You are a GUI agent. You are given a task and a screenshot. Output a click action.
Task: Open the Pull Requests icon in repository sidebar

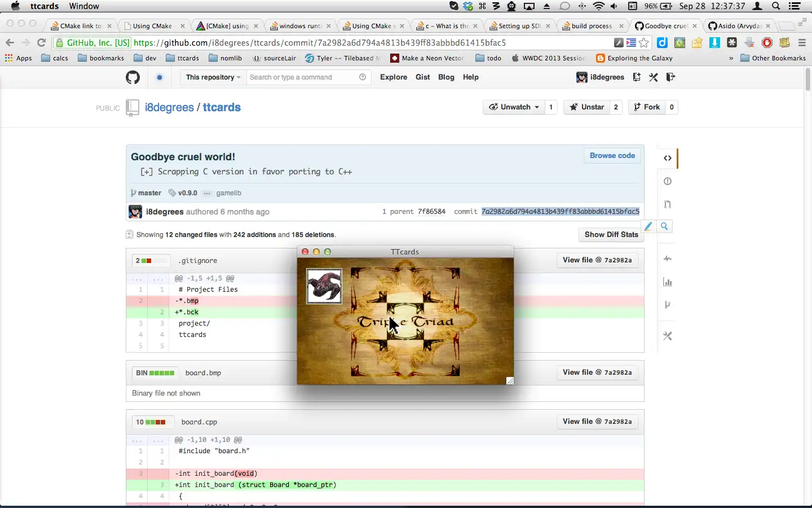(668, 204)
